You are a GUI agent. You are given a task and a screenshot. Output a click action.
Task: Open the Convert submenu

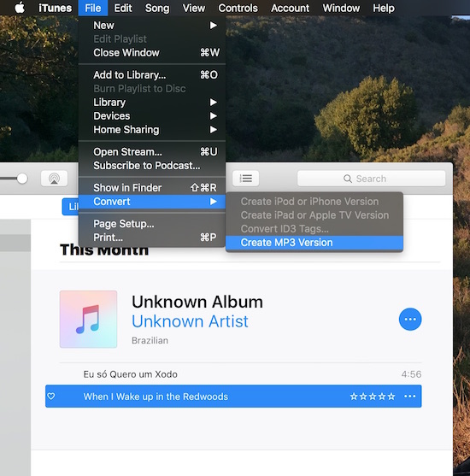coord(152,202)
